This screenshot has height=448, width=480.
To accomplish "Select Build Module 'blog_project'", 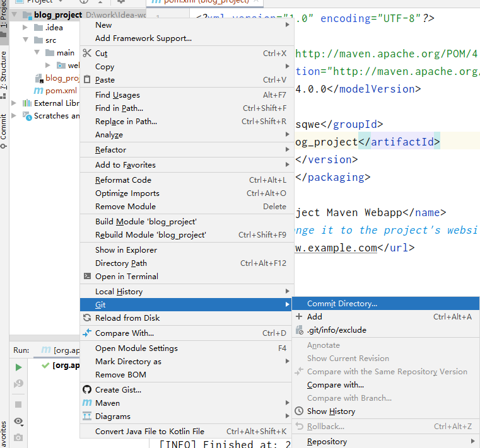I will [x=187, y=221].
